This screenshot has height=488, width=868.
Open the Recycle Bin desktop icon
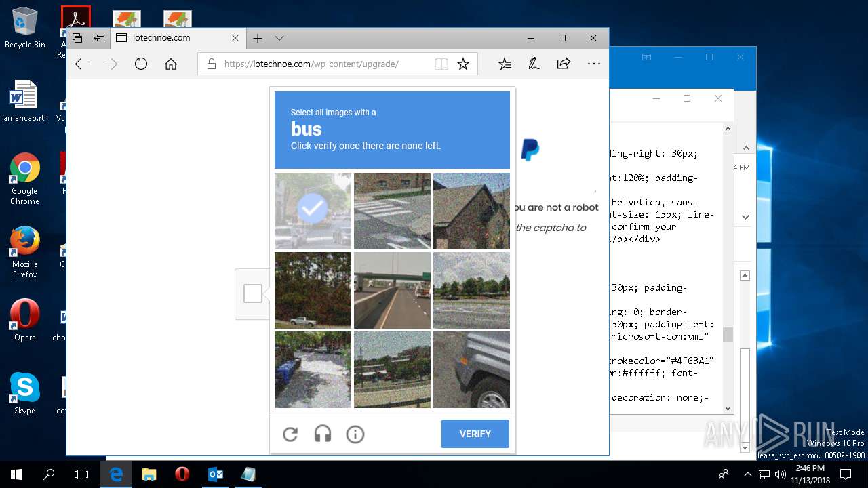(25, 28)
